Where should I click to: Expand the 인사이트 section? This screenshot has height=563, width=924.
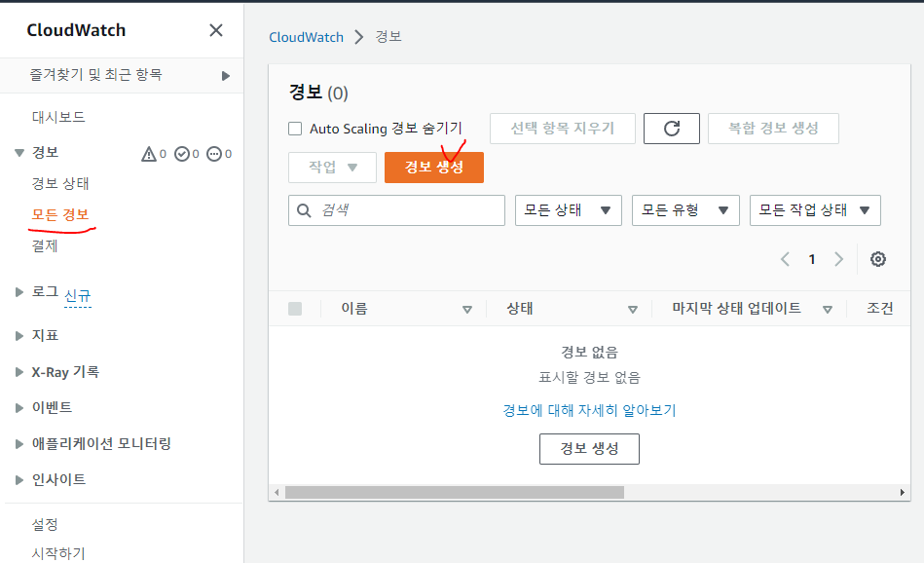[x=19, y=480]
